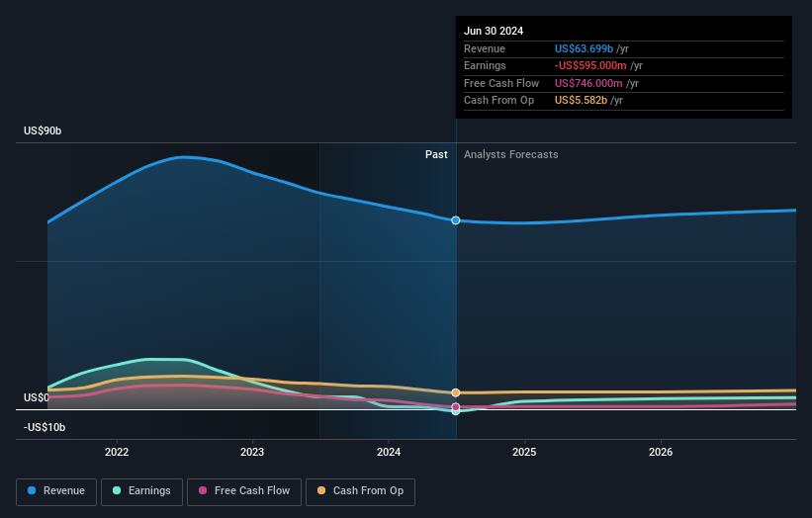This screenshot has width=812, height=518.
Task: Click the -US$10b y-axis label
Action: (45, 427)
